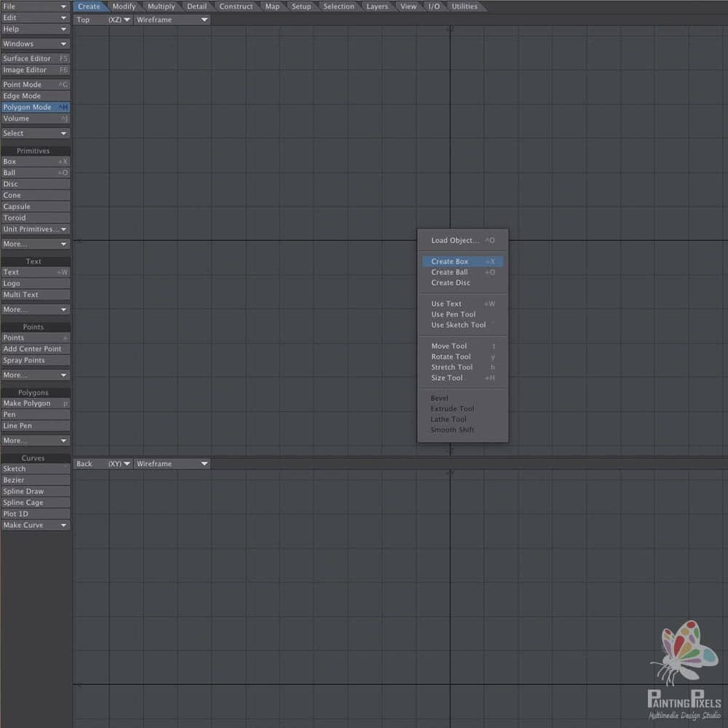Open the top viewport Wireframe dropdown

tap(172, 20)
